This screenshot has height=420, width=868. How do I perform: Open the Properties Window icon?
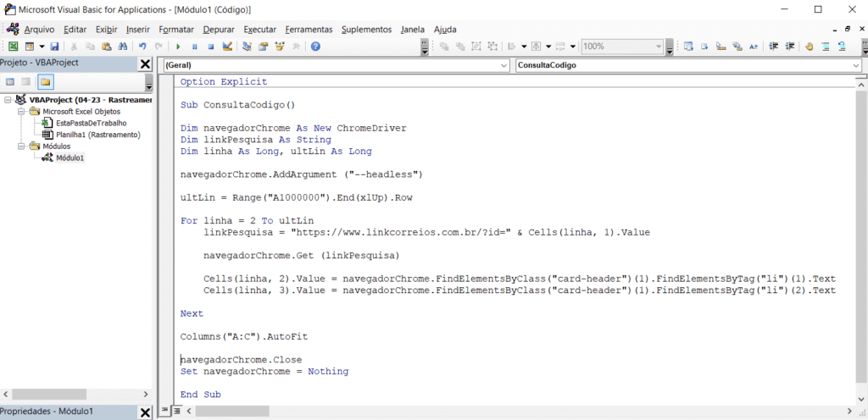[264, 47]
